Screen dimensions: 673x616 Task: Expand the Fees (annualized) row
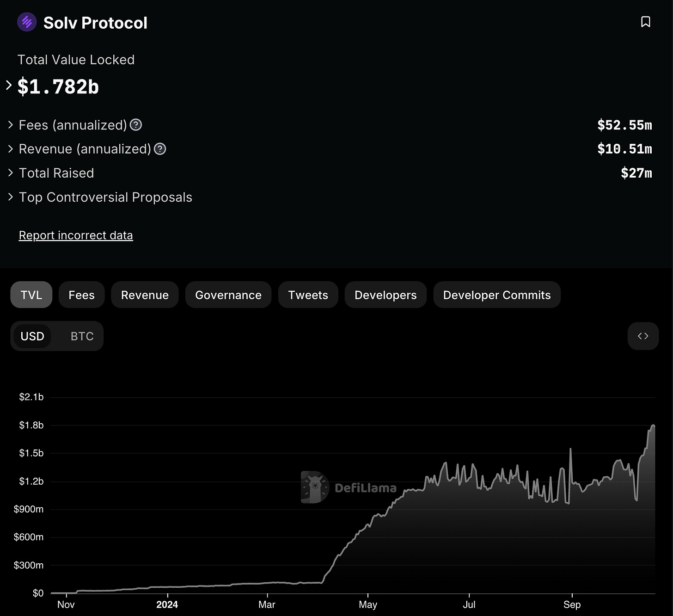point(11,125)
